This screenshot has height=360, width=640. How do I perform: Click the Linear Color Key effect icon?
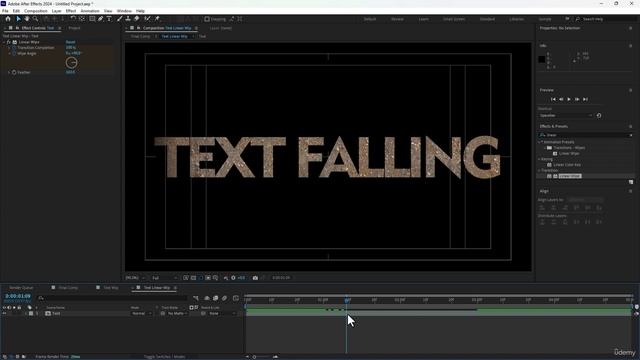pos(549,165)
